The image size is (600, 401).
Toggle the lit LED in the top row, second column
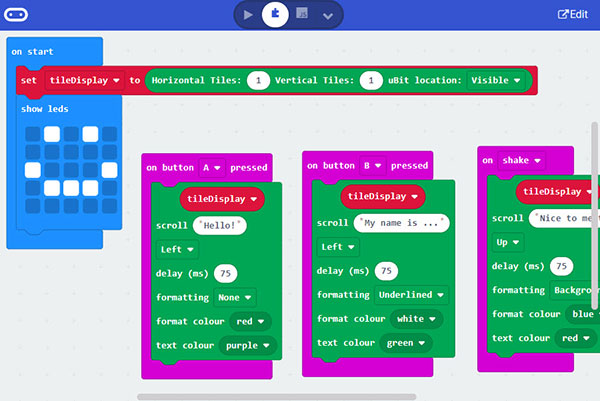pos(51,133)
